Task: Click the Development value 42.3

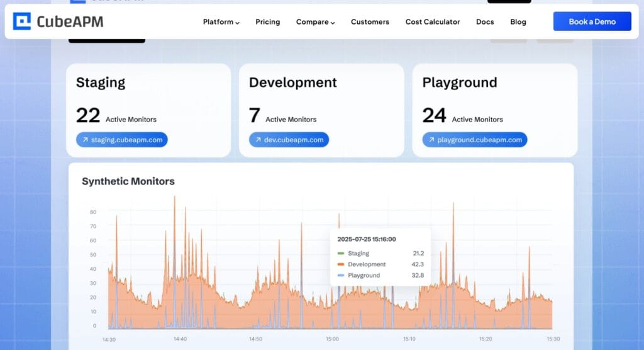Action: (418, 264)
